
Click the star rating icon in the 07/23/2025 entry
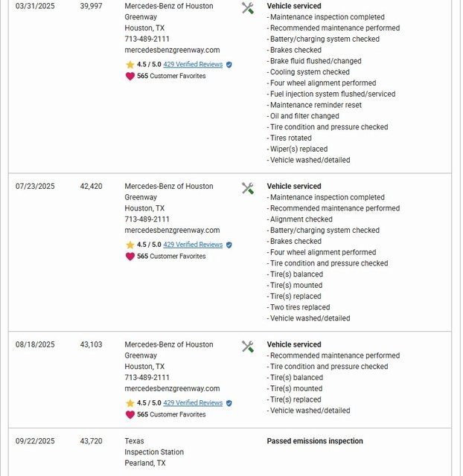(x=130, y=245)
